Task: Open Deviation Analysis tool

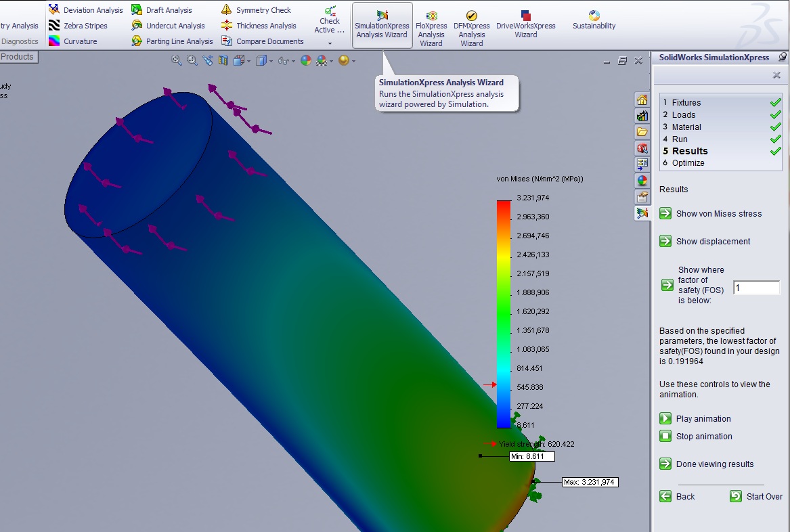Action: [86, 10]
